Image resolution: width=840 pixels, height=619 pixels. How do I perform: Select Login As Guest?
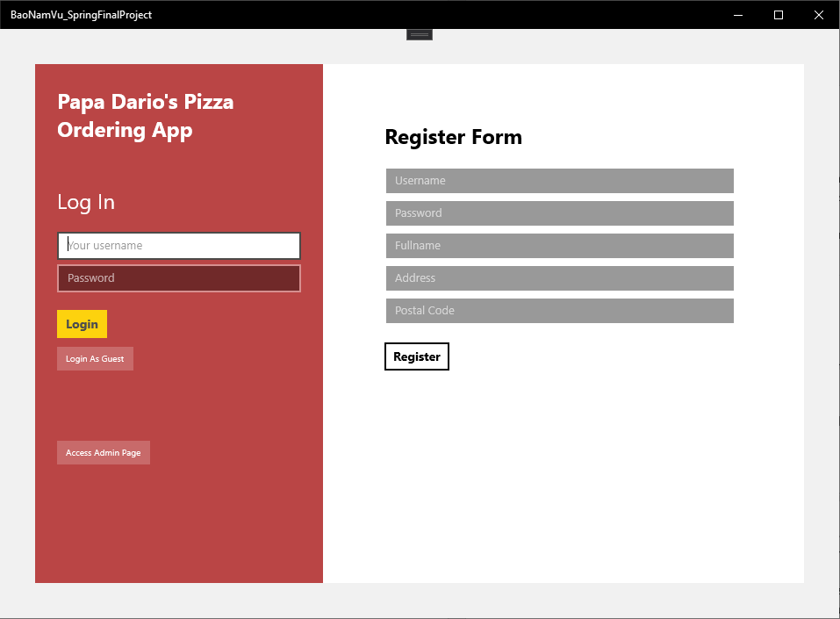coord(95,358)
